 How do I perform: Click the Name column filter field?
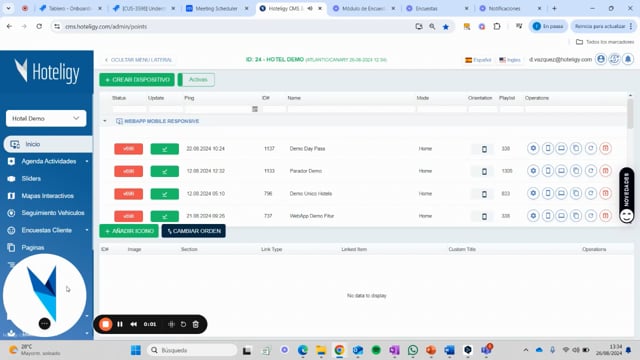click(351, 109)
